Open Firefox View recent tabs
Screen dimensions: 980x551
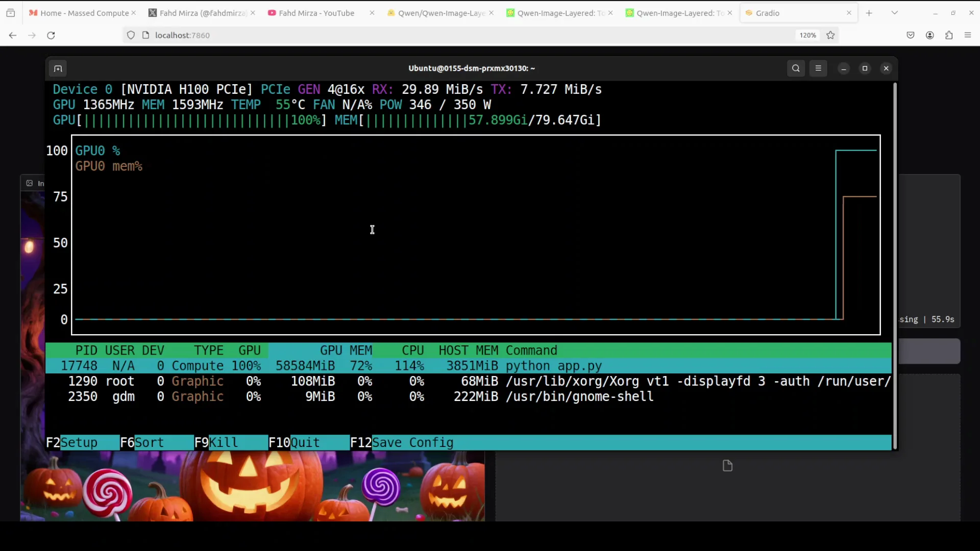[x=10, y=13]
